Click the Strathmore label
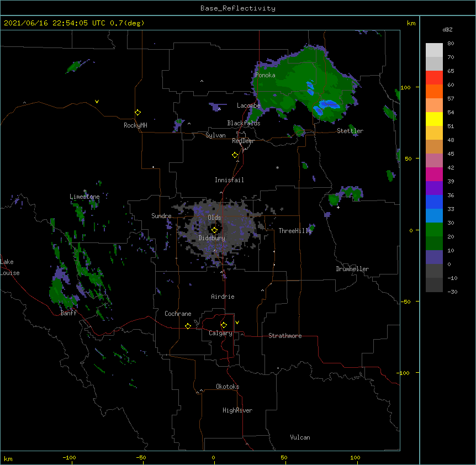 [x=285, y=336]
